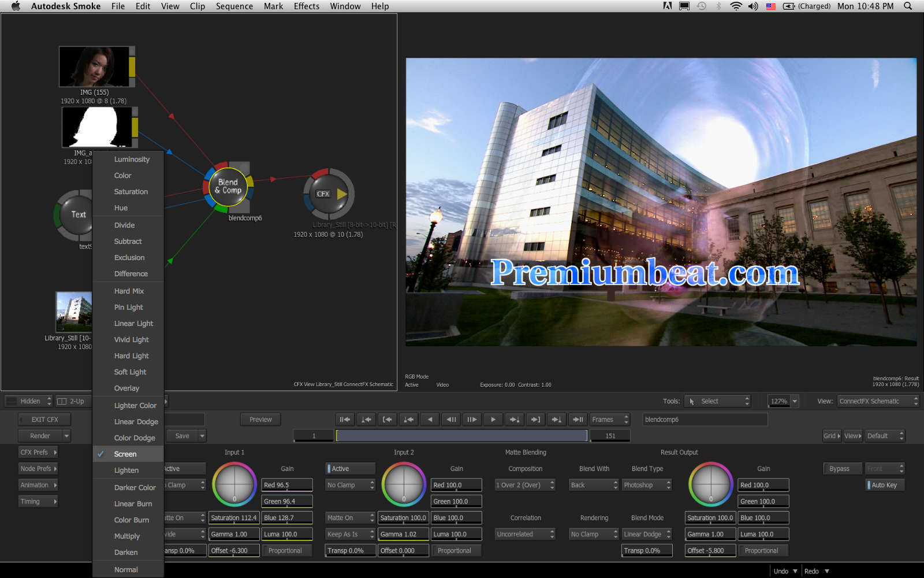Open the Effects menu
Screen dimensions: 924x578
pyautogui.click(x=306, y=6)
